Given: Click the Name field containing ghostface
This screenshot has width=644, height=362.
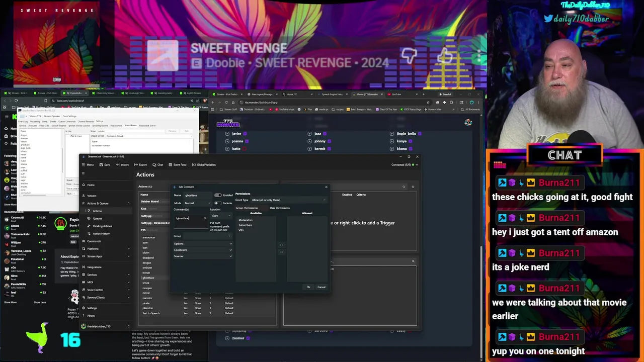Looking at the screenshot, I should click(198, 195).
